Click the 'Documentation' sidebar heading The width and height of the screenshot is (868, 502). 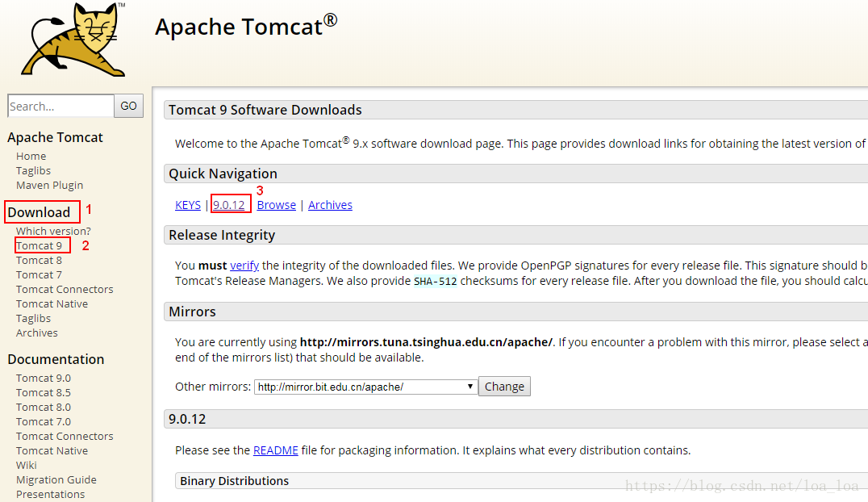tap(56, 359)
